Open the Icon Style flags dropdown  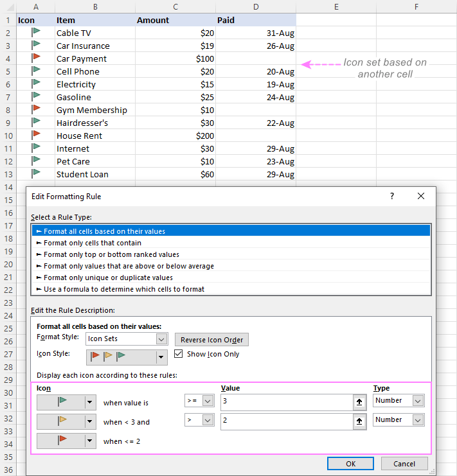coord(127,357)
